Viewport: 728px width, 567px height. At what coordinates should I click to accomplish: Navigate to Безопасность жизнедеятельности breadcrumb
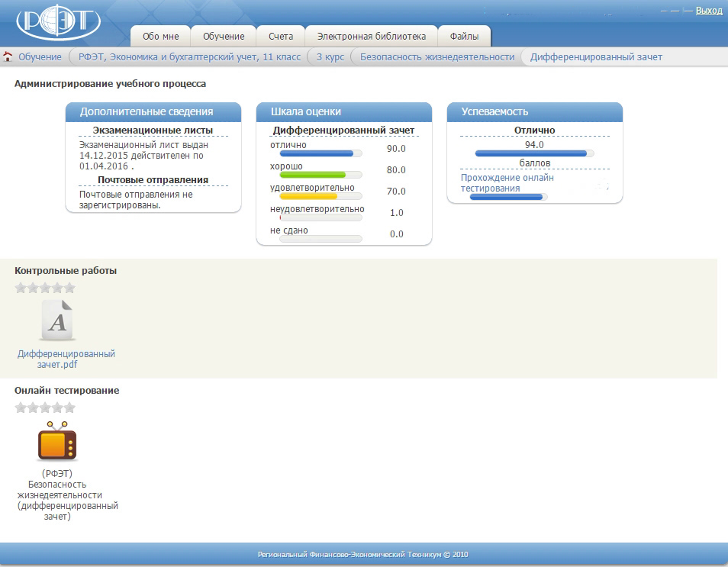point(437,56)
